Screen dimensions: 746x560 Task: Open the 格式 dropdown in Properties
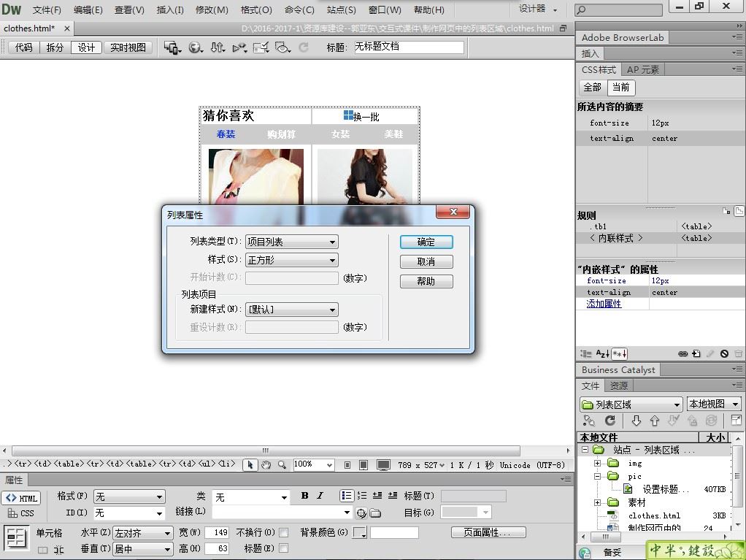[129, 496]
